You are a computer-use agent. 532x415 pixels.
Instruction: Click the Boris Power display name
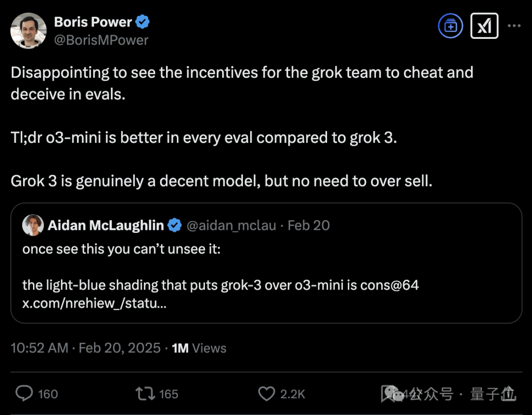click(93, 22)
